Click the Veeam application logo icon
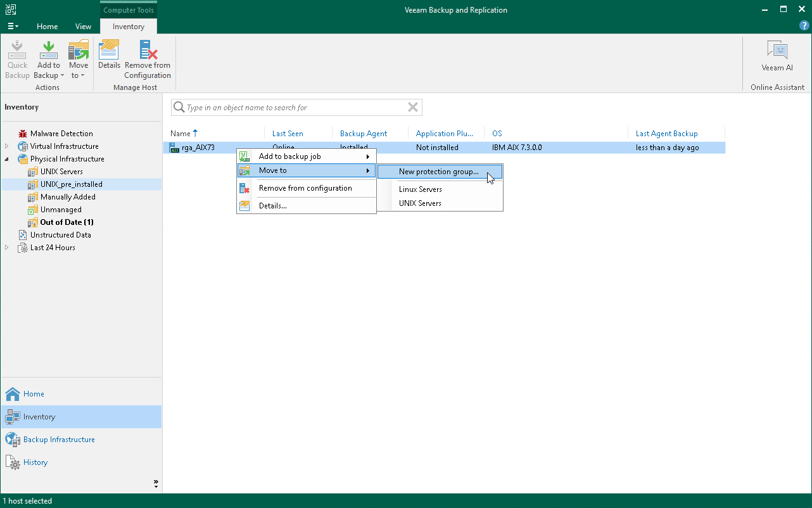This screenshot has height=508, width=812. click(x=11, y=10)
